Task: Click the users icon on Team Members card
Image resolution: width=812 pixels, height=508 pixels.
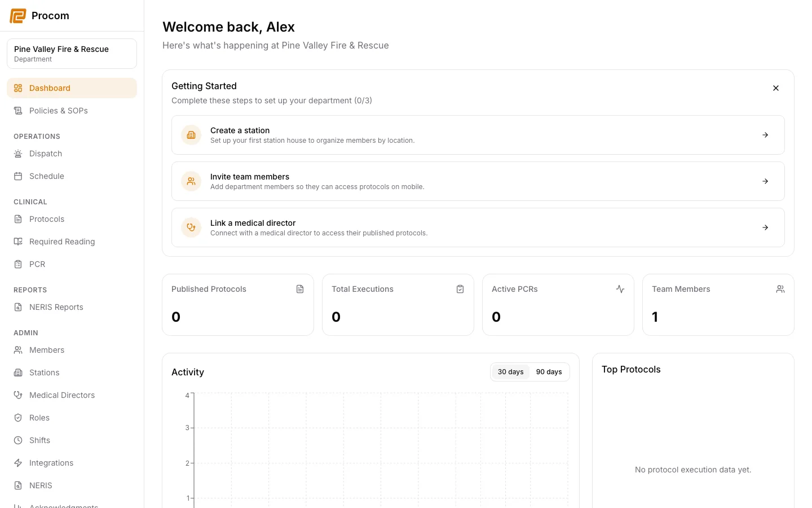Action: pos(780,289)
